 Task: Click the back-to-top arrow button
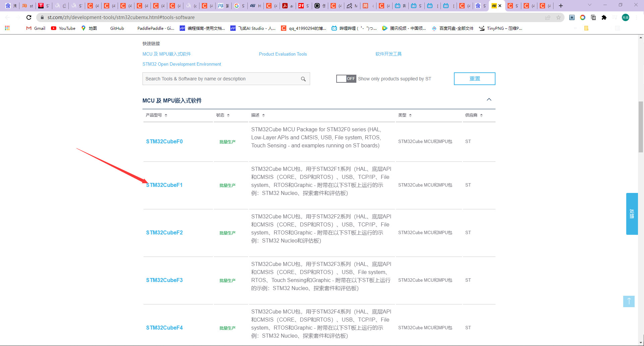click(629, 301)
